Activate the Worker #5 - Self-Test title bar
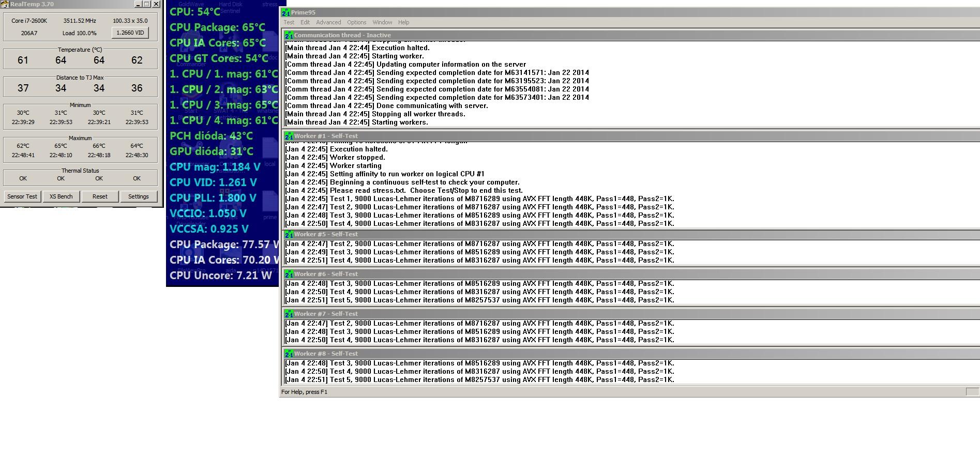Image resolution: width=980 pixels, height=473 pixels. pyautogui.click(x=631, y=234)
